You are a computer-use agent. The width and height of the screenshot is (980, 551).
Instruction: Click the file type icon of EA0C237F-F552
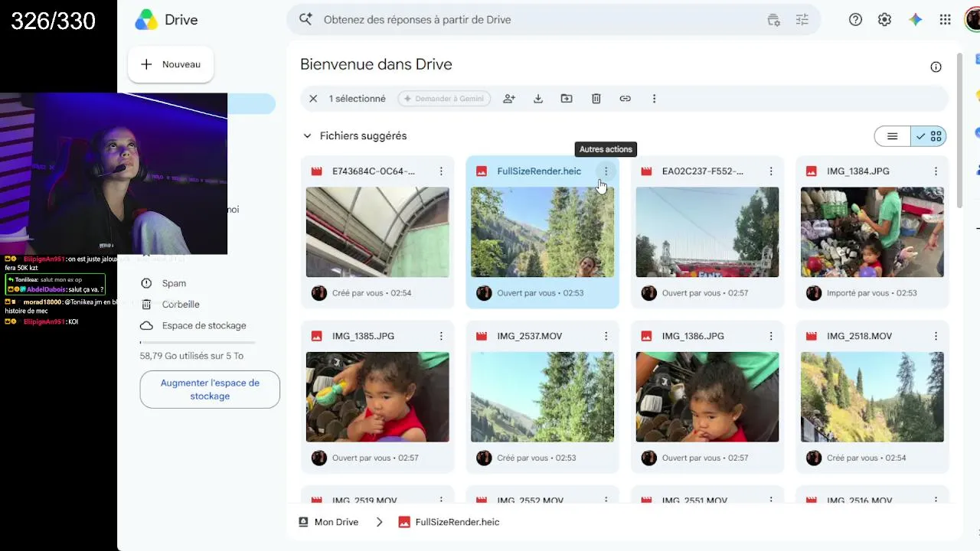[x=646, y=171]
